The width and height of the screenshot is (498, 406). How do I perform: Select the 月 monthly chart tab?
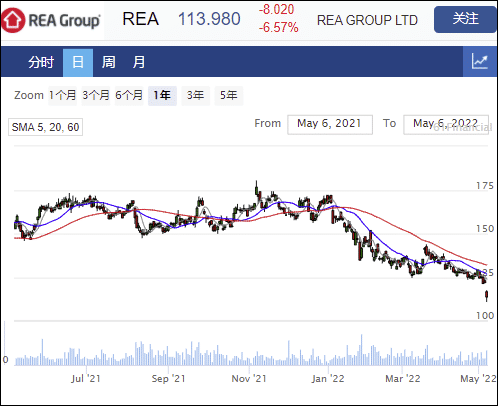point(139,62)
